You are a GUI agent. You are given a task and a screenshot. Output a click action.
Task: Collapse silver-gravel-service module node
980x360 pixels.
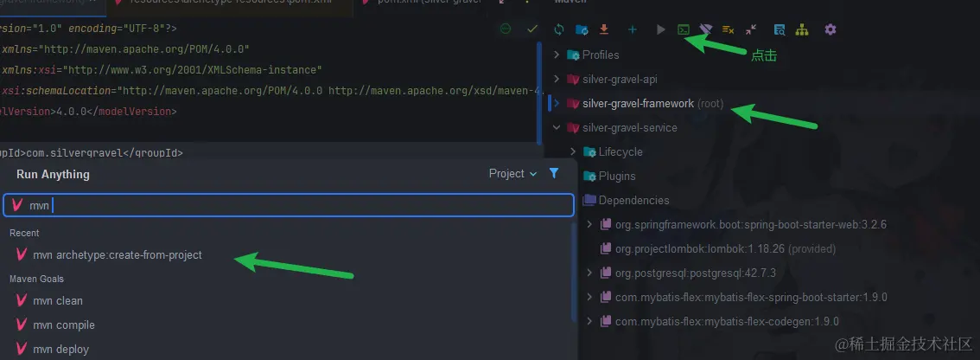coord(557,128)
